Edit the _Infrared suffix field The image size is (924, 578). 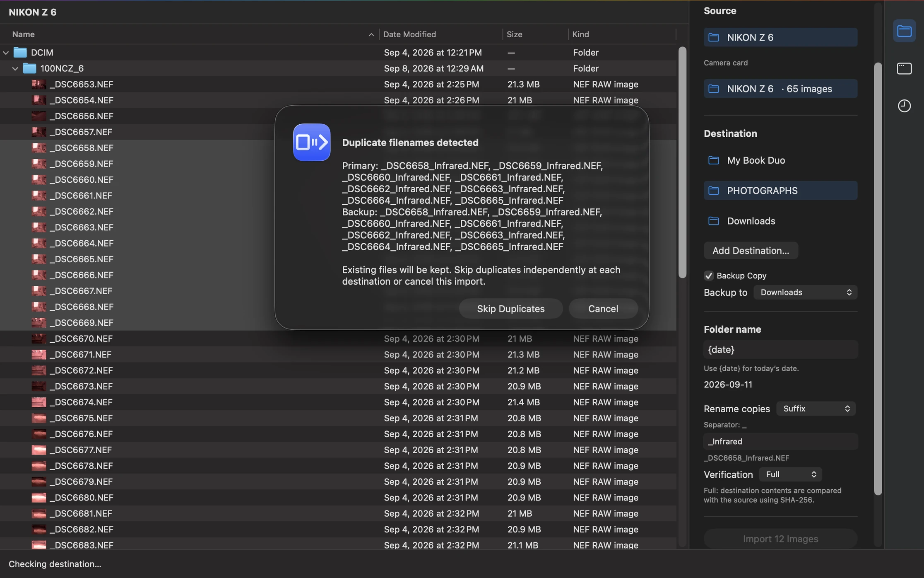[x=780, y=441]
